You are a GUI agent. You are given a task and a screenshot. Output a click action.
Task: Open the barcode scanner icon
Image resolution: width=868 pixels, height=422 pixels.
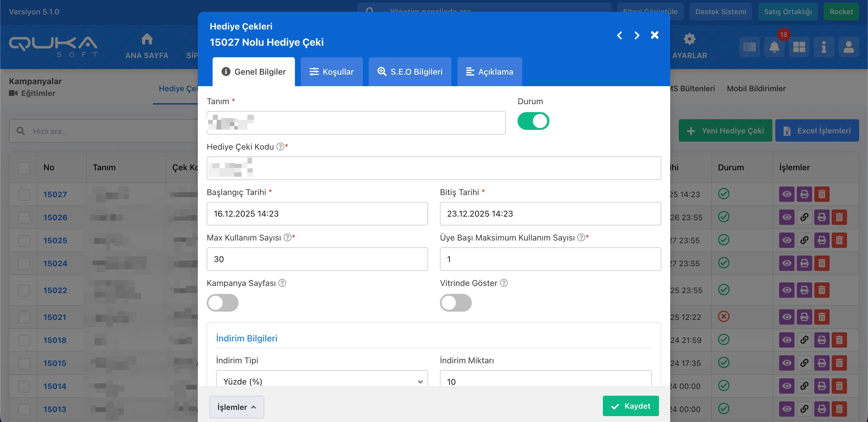coord(749,47)
